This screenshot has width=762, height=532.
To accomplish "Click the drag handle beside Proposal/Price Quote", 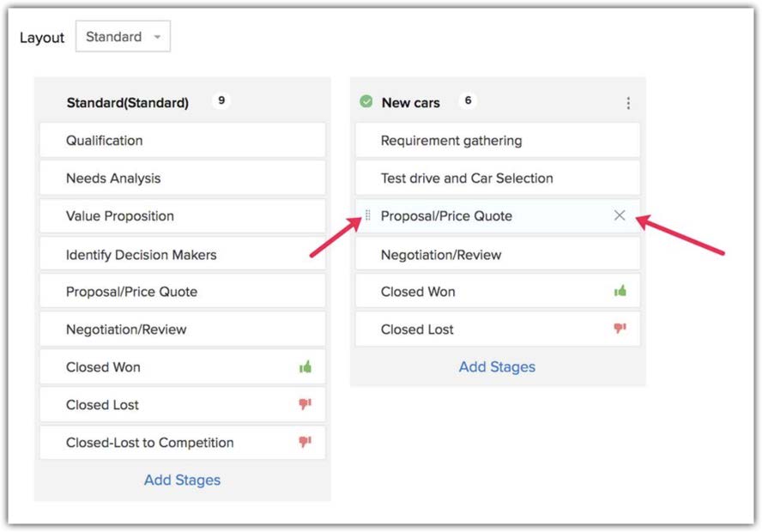I will (368, 216).
